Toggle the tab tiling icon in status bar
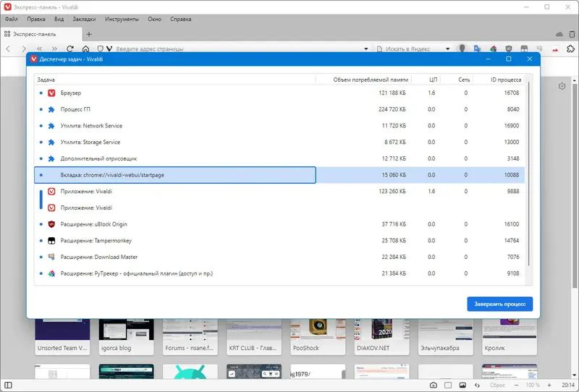Viewport: 579px width, 392px height. [x=448, y=385]
